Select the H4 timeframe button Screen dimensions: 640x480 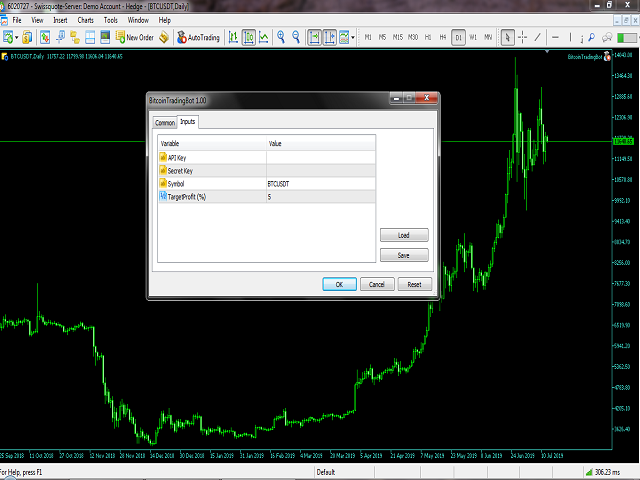(x=443, y=37)
